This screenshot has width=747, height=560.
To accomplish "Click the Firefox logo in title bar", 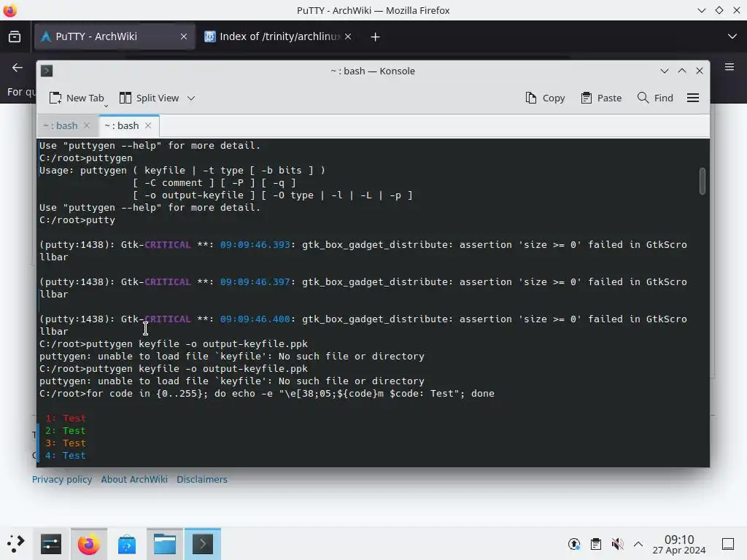I will (x=10, y=10).
